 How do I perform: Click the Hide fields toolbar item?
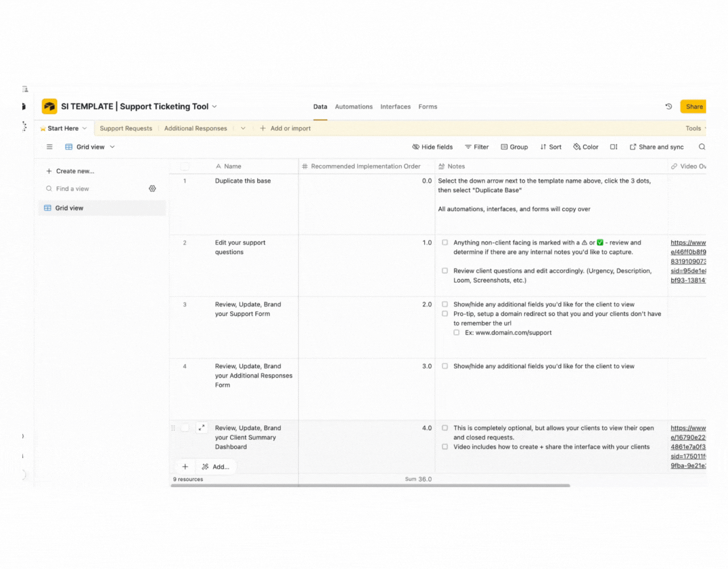(432, 147)
